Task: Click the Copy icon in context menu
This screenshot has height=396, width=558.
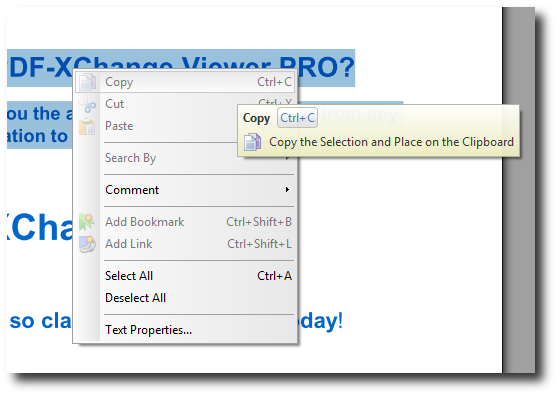Action: coord(87,82)
